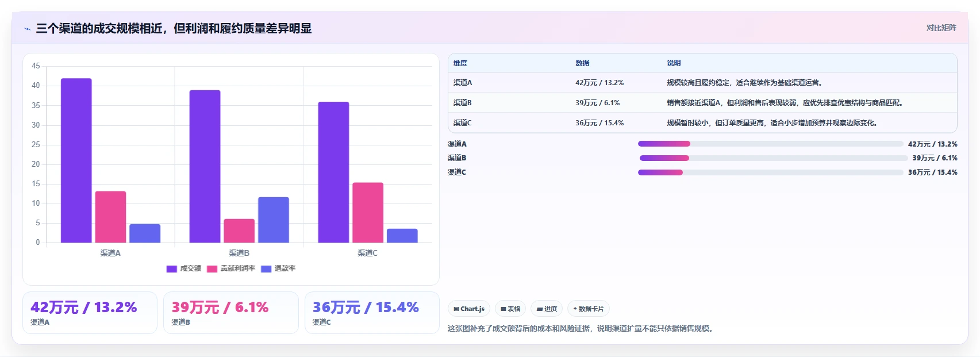
Task: Select the 渠道A blue 退款率 bar
Action: coord(145,233)
